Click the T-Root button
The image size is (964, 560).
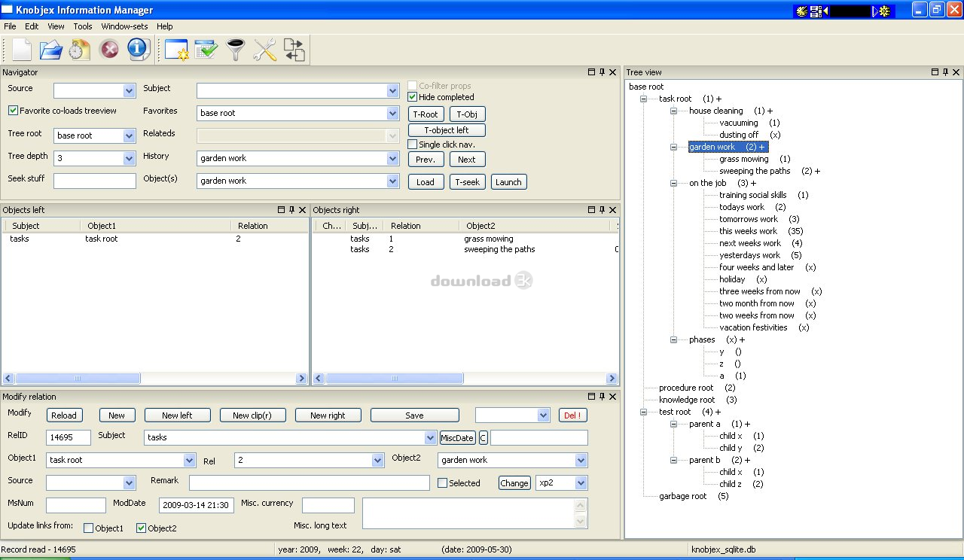[x=426, y=114]
